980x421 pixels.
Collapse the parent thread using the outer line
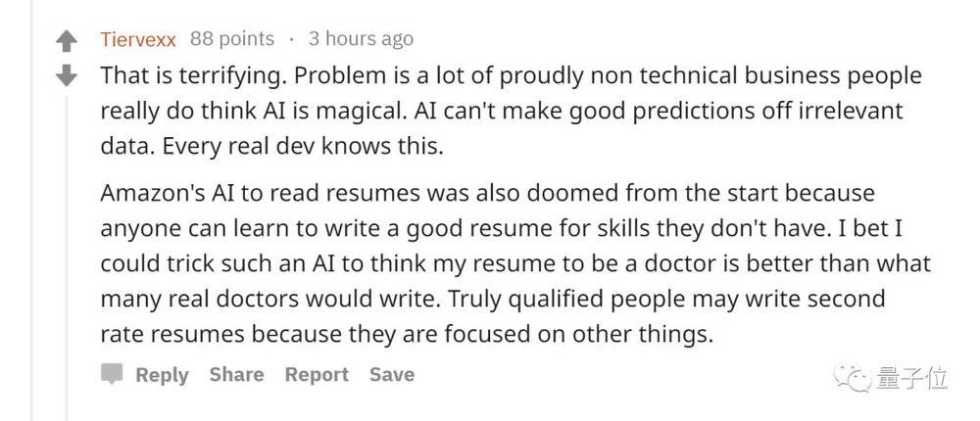(31, 210)
